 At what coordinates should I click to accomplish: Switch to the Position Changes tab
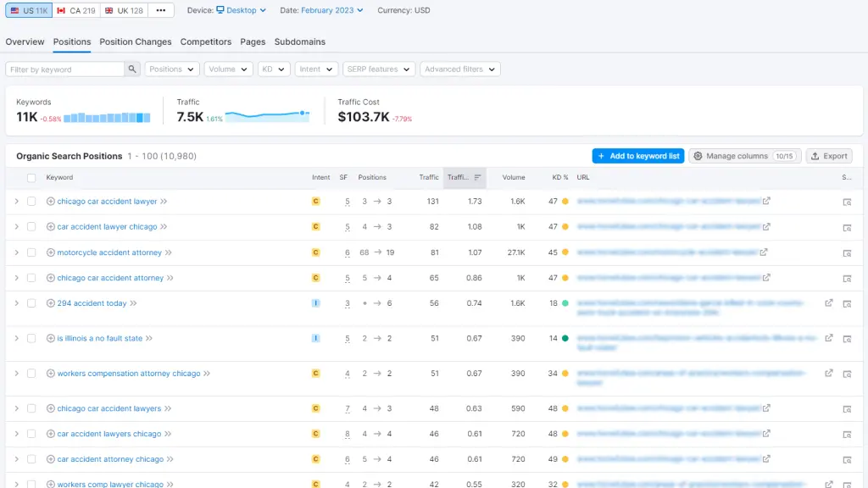coord(136,42)
